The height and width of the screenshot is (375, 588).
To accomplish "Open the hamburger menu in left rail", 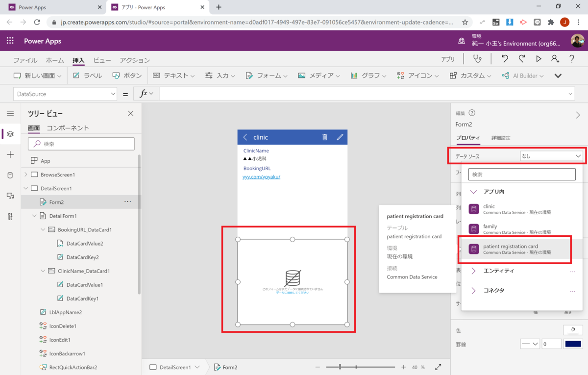I will (x=10, y=114).
